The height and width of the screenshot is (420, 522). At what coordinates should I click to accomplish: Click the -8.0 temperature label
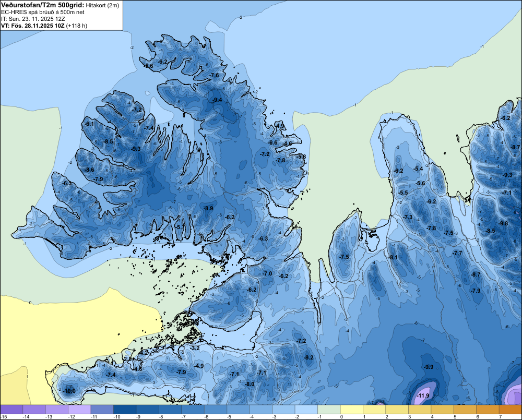click(250, 384)
